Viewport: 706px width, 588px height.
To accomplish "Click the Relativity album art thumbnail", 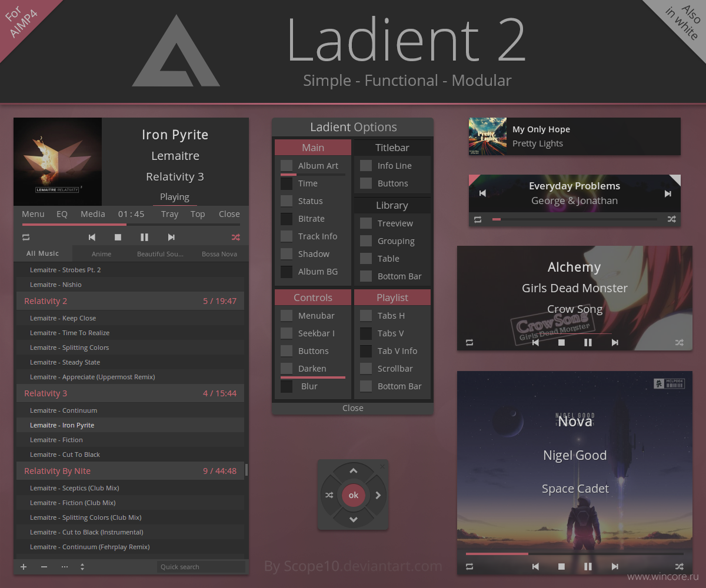I will (58, 162).
